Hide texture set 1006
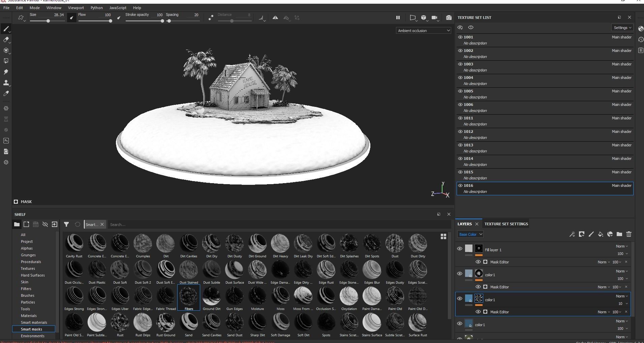The image size is (644, 343). [460, 105]
